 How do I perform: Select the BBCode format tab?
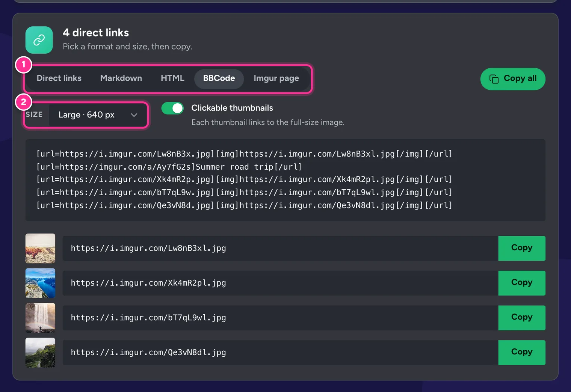pos(219,78)
